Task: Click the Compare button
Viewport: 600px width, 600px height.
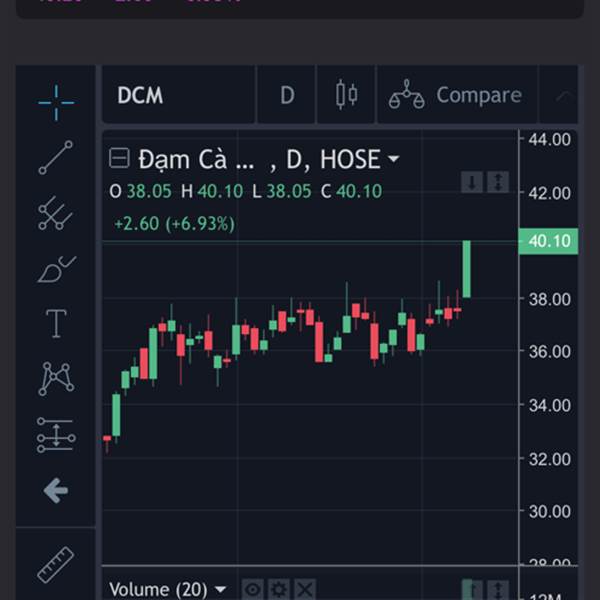Action: click(x=457, y=95)
